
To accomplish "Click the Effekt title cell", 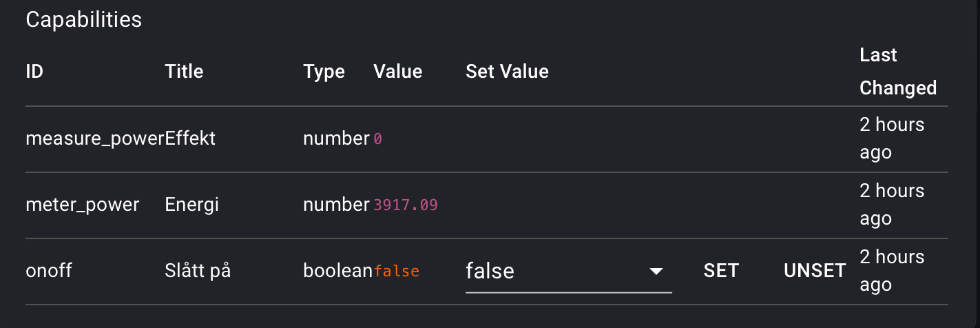I will (x=190, y=139).
